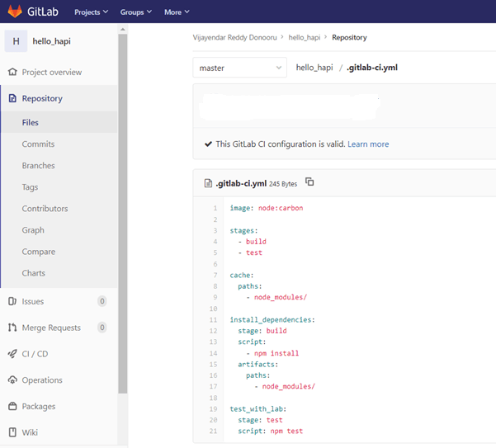496x448 pixels.
Task: View Contributors page
Action: point(45,209)
